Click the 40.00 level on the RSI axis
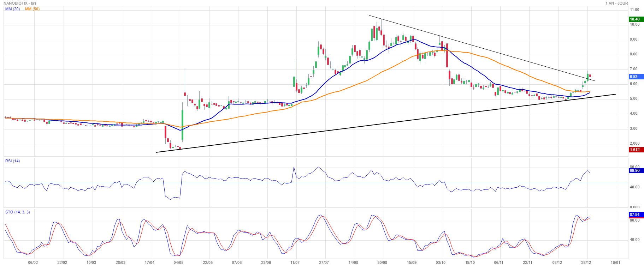Image resolution: width=644 pixels, height=266 pixels. coord(634,187)
